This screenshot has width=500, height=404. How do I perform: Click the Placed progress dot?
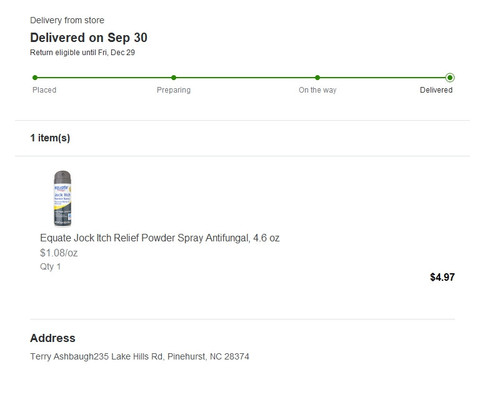(35, 78)
